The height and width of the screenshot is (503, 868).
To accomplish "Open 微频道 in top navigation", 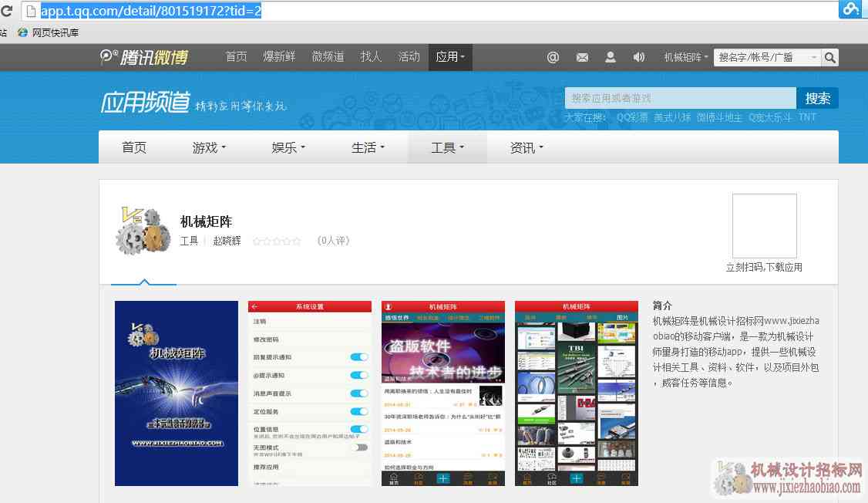I will [x=328, y=56].
